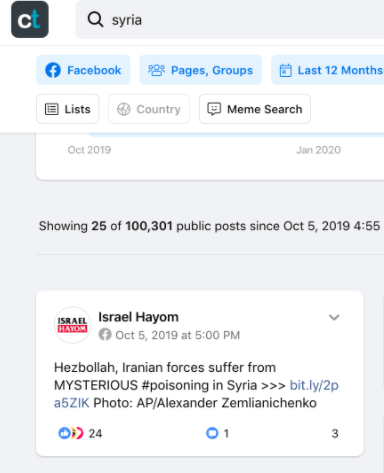This screenshot has height=473, width=384.
Task: Click the Israel Hayom profile picture
Action: click(72, 325)
